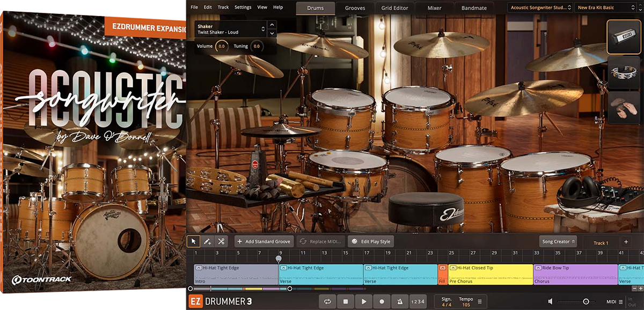Activate the scissors cut tool
The width and height of the screenshot is (644, 310).
[221, 241]
